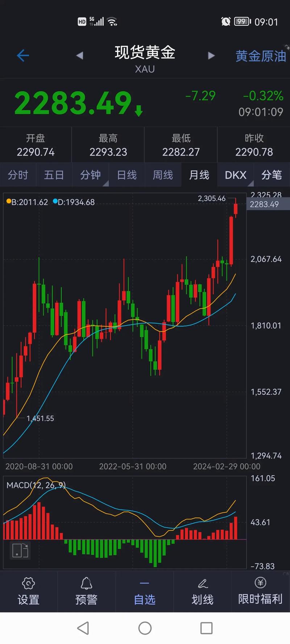Toggle the orange B moving average indicator

(x=9, y=201)
